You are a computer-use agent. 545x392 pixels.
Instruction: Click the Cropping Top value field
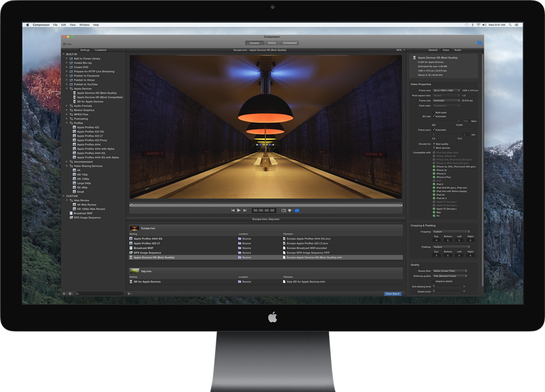click(436, 240)
